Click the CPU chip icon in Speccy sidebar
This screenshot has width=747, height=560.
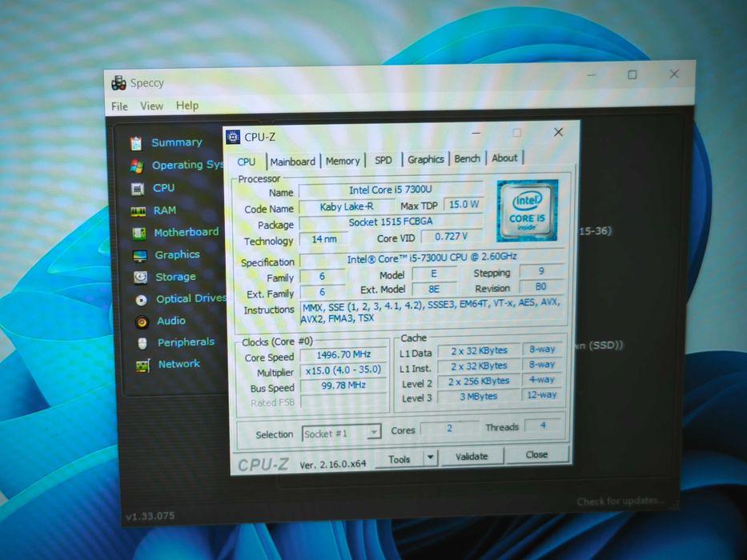138,189
